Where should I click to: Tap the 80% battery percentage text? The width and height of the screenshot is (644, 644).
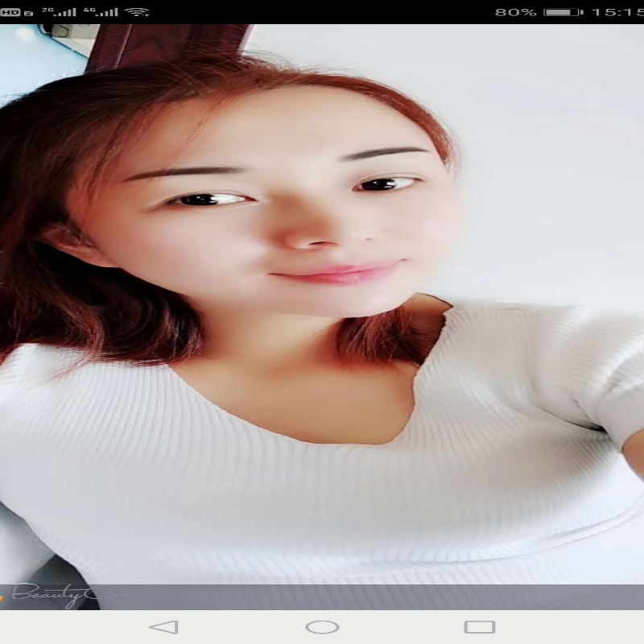pyautogui.click(x=515, y=12)
